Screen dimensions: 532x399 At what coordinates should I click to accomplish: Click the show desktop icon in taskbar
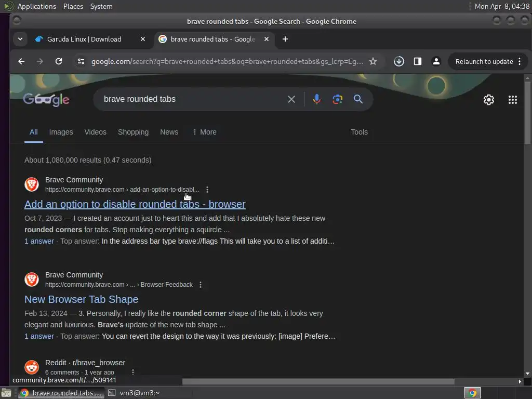tap(6, 393)
